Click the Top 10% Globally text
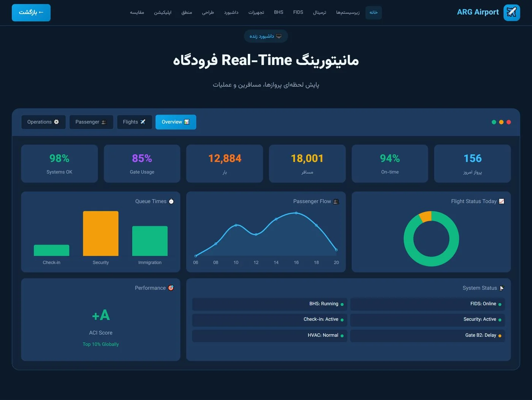Viewport: 532px width, 400px height. tap(101, 344)
